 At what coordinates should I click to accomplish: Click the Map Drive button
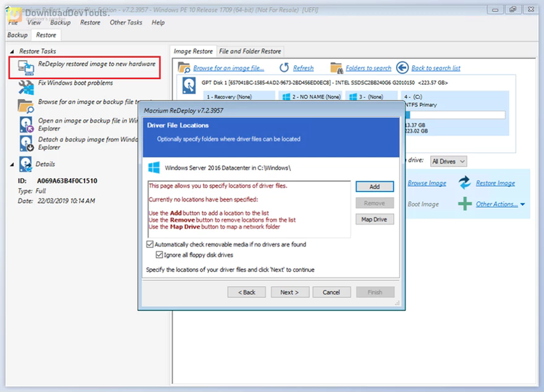[x=374, y=220]
